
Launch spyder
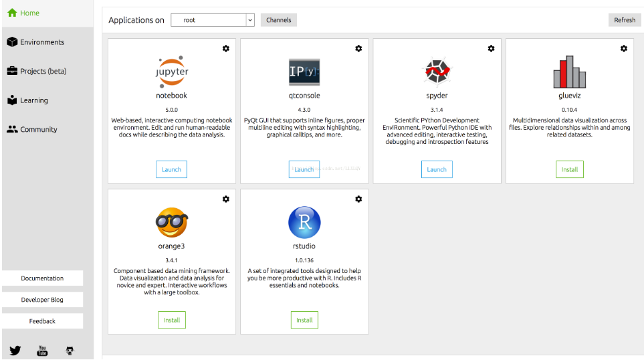[437, 169]
